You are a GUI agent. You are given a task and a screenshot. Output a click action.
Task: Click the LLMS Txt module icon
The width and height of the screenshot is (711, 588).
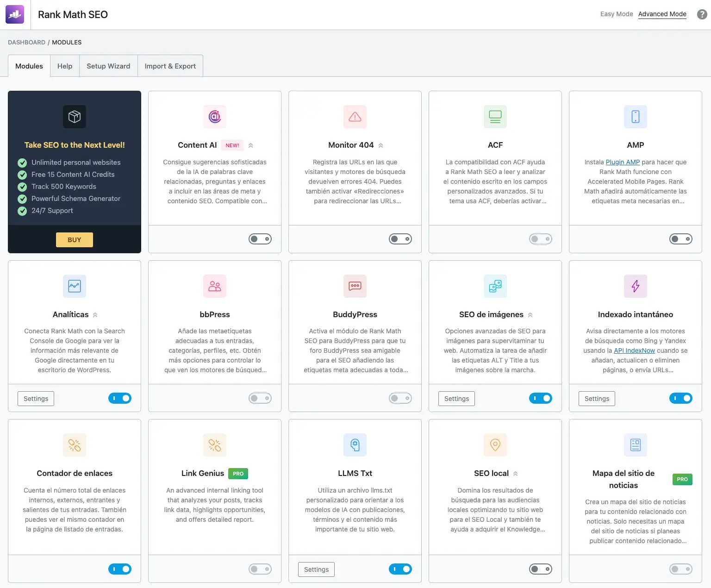[355, 445]
